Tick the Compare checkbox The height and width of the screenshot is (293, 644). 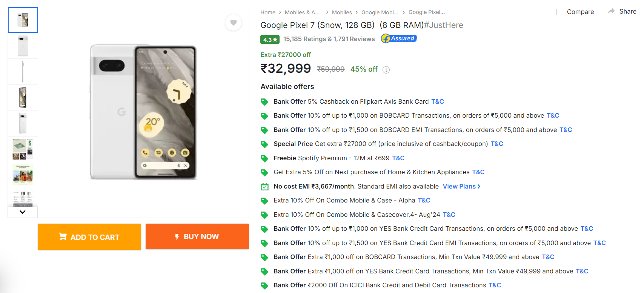coord(560,12)
